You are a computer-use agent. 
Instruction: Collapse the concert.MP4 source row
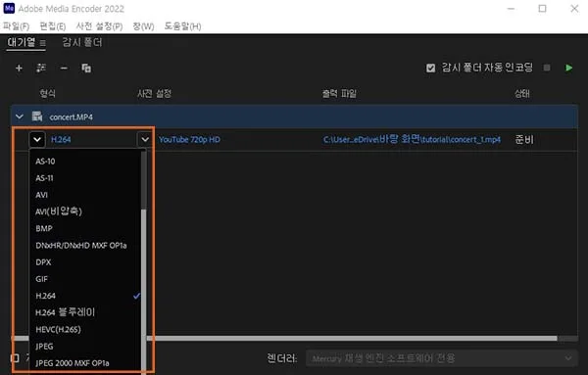point(20,117)
